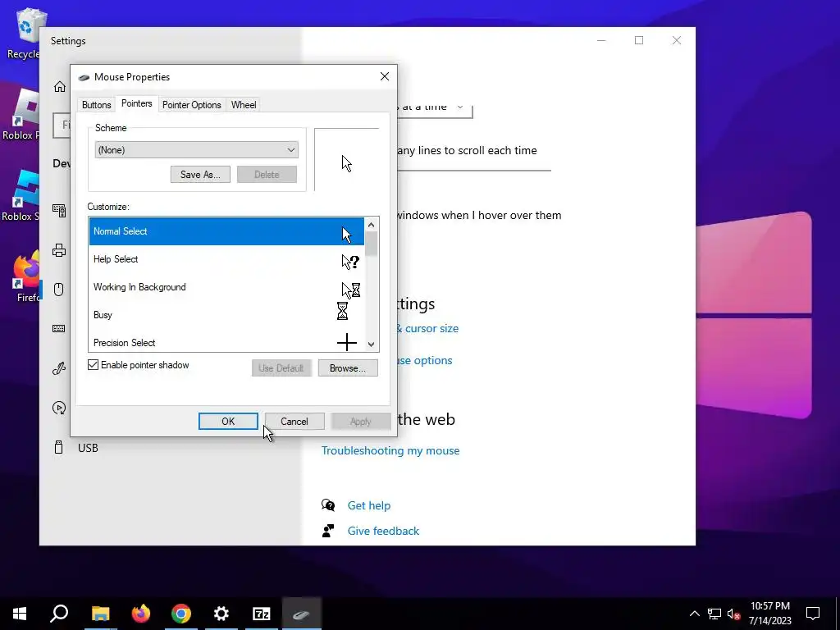The height and width of the screenshot is (630, 840).
Task: Open network icon in system tray
Action: [714, 614]
